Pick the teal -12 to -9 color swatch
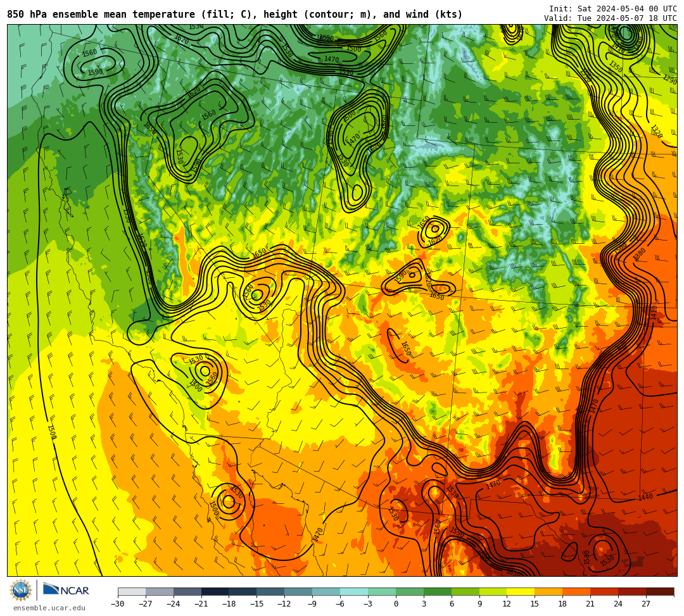The width and height of the screenshot is (684, 616). (x=299, y=591)
